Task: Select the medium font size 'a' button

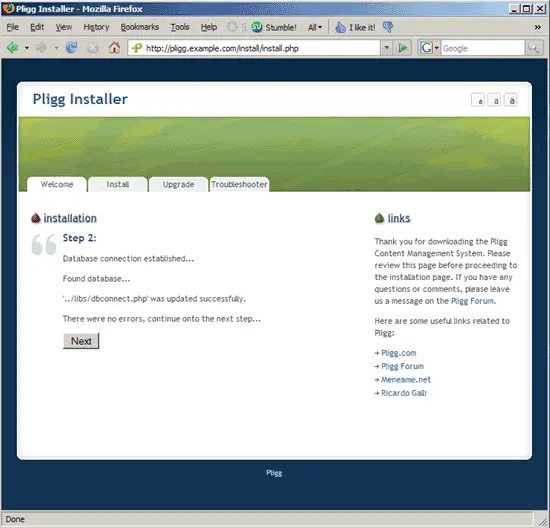Action: point(494,100)
